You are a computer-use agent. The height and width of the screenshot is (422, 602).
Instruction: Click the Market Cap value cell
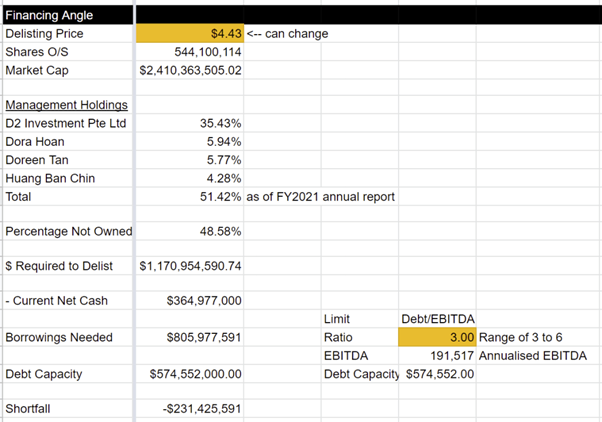[190, 70]
